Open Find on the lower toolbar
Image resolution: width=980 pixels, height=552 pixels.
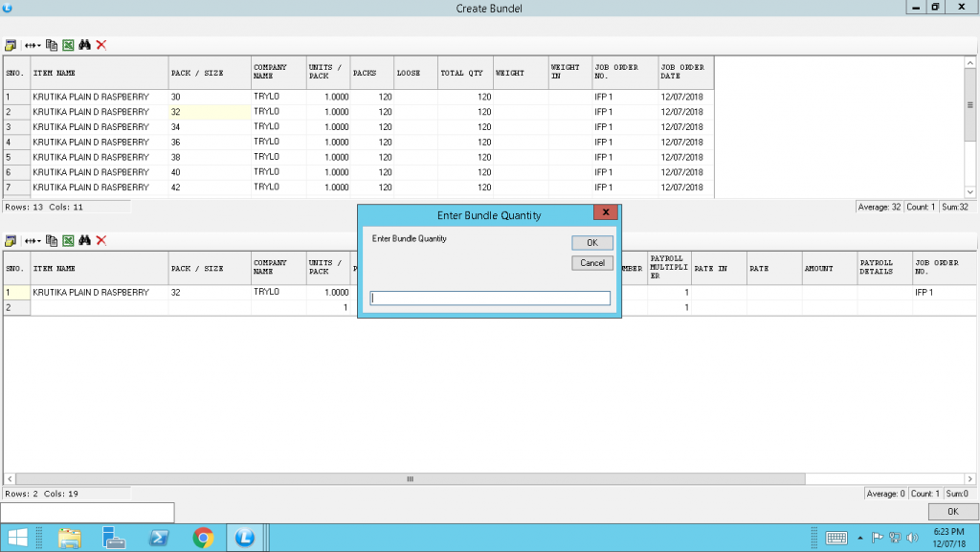[x=84, y=241]
